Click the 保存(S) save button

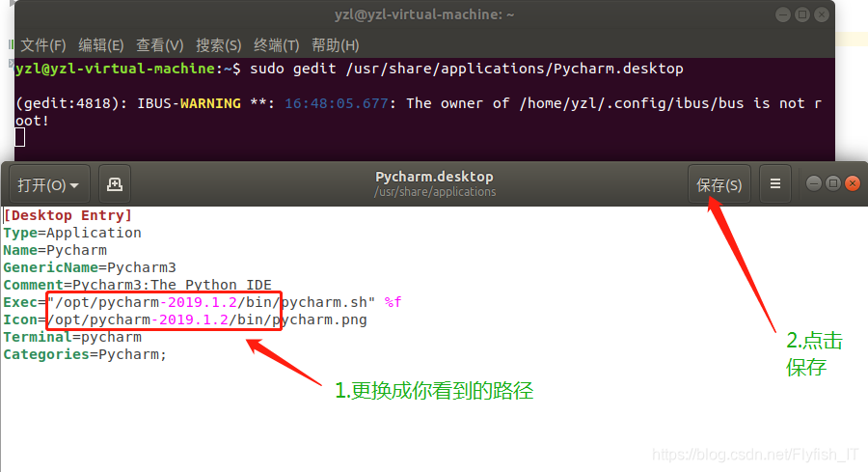719,184
